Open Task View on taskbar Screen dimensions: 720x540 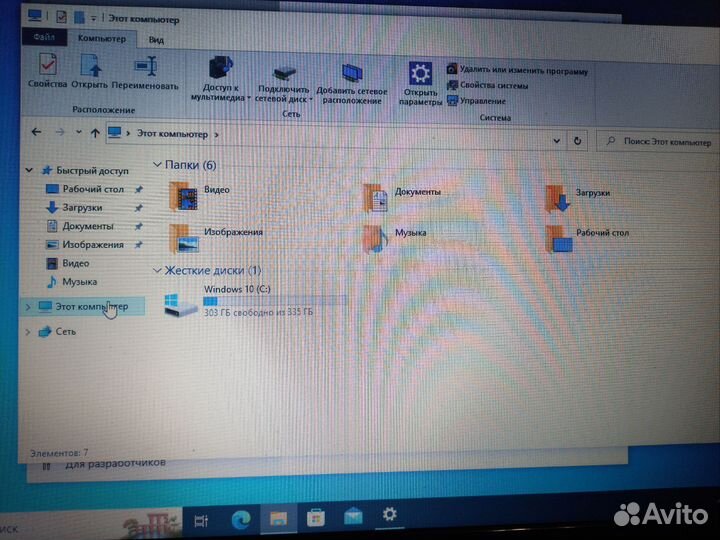pos(201,521)
